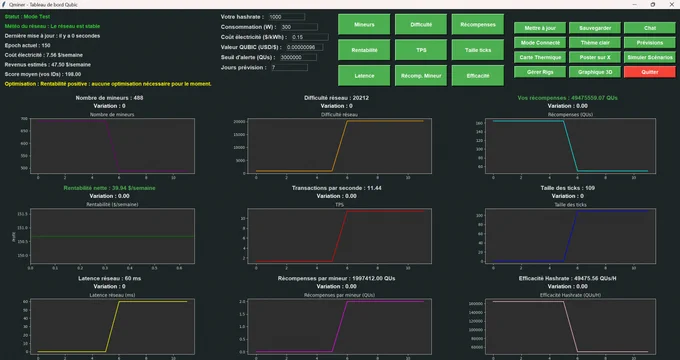Click the Consommation (W) input field

299,27
